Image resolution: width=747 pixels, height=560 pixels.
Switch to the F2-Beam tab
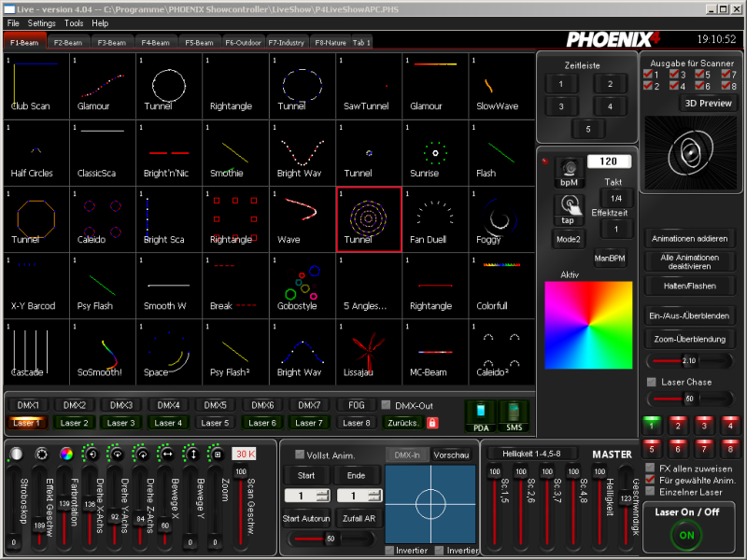point(68,42)
